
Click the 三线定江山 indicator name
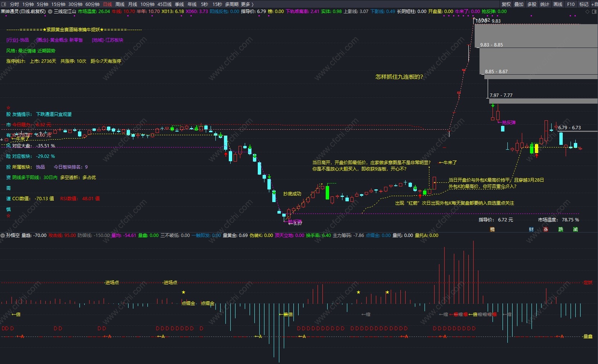tap(65, 12)
